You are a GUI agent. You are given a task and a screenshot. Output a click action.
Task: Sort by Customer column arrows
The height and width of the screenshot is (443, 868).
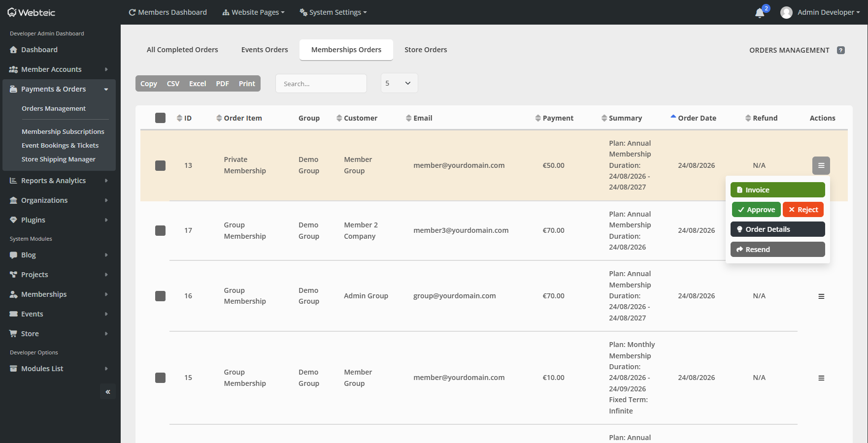(x=339, y=118)
